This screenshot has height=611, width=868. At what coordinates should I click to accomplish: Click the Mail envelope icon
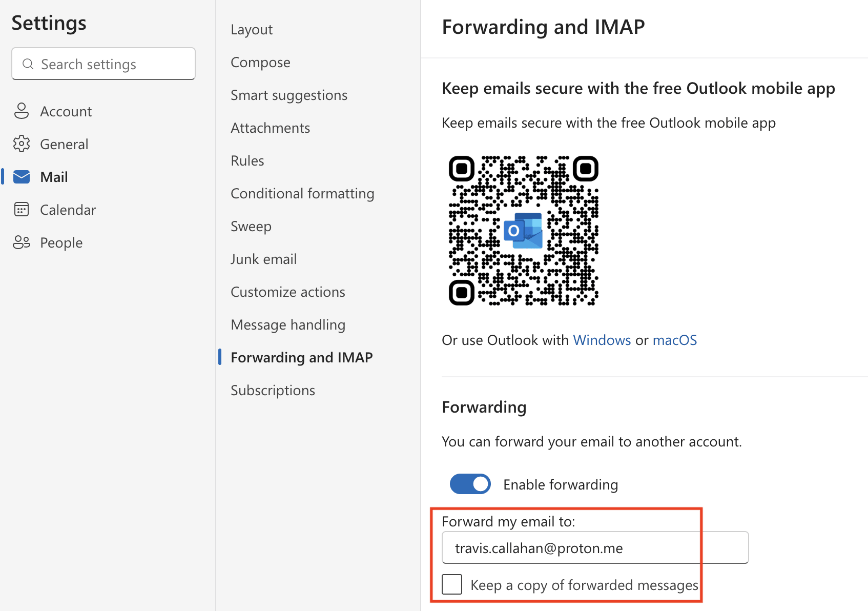(22, 177)
